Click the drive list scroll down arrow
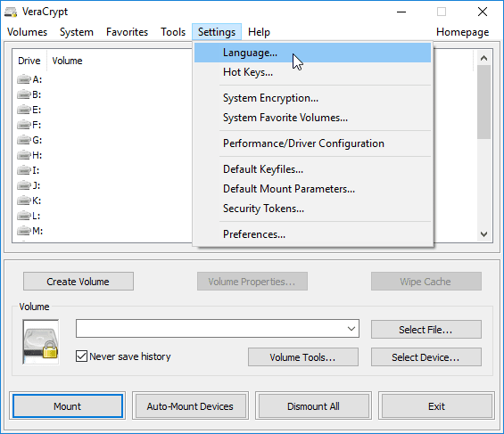Screen dimensions: 504x434 click(483, 234)
